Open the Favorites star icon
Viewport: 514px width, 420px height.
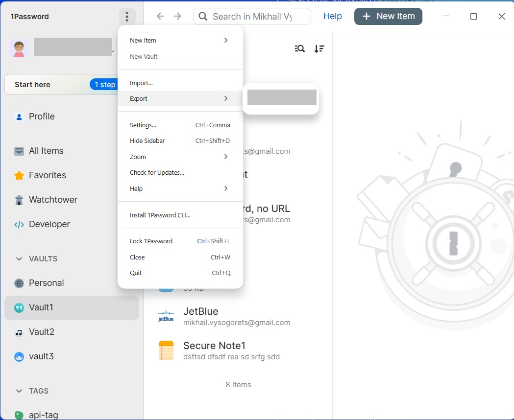(x=19, y=175)
